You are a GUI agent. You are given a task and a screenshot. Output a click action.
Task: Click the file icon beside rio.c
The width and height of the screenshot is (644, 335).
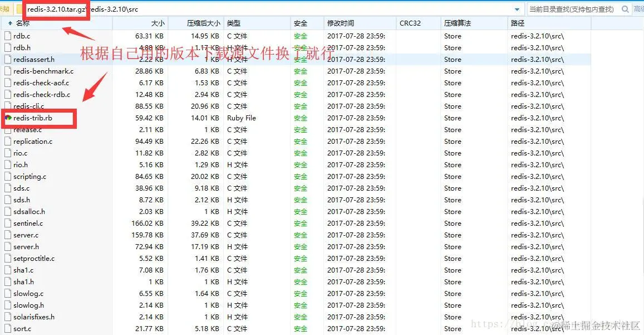coord(7,153)
